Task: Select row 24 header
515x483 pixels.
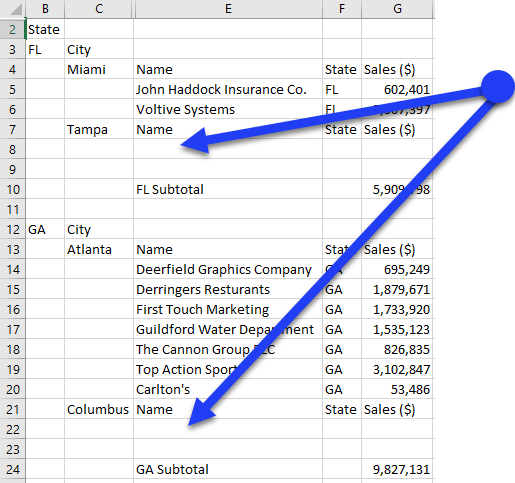Action: pos(13,469)
